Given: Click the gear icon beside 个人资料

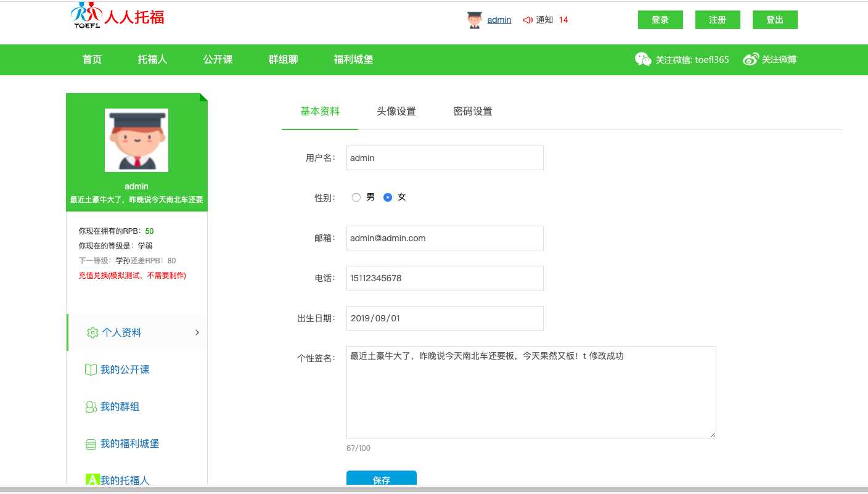Looking at the screenshot, I should point(92,332).
